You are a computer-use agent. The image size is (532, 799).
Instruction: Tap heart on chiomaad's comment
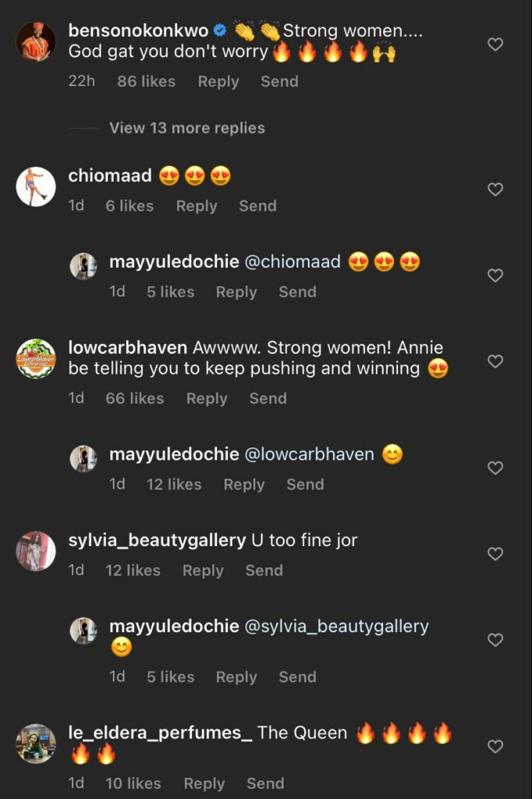495,190
